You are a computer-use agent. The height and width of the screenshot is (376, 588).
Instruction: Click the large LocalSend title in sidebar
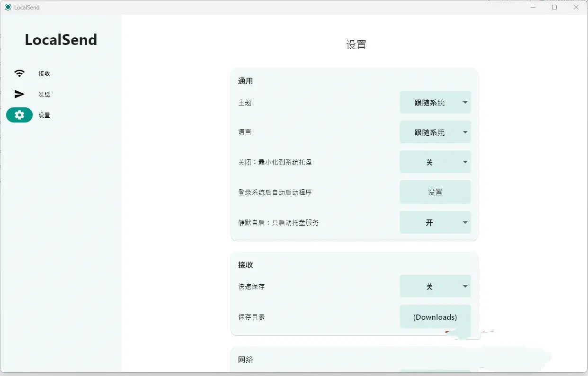click(61, 40)
